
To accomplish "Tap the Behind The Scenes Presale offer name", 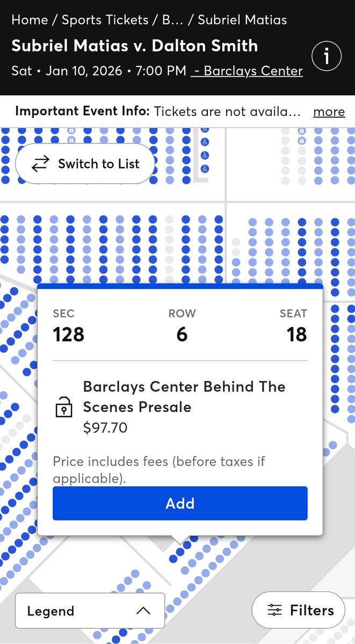I will coord(184,397).
